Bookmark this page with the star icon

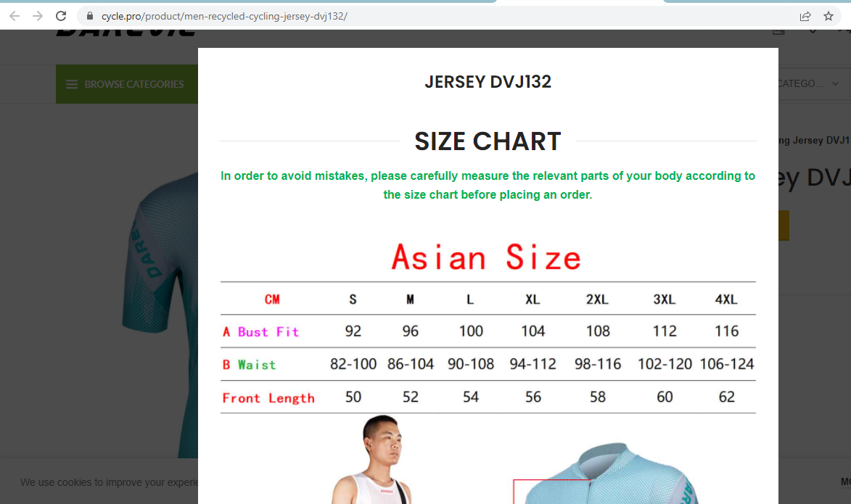829,16
